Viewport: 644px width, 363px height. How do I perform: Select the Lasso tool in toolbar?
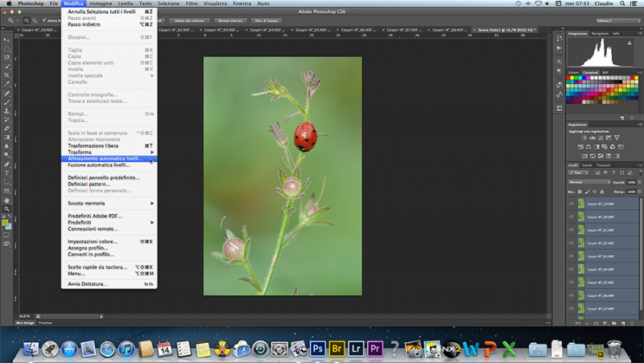(x=6, y=57)
